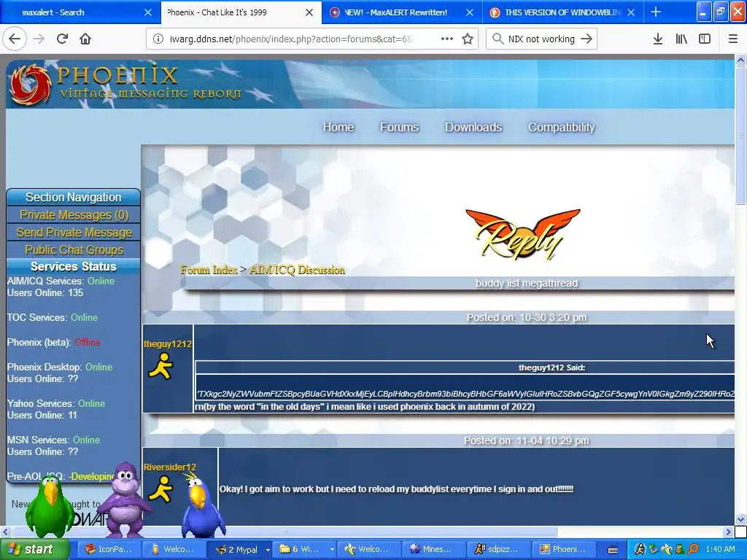Click the taskbar clock showing 1:40 AM
Screen dimensions: 747x560
(x=720, y=550)
